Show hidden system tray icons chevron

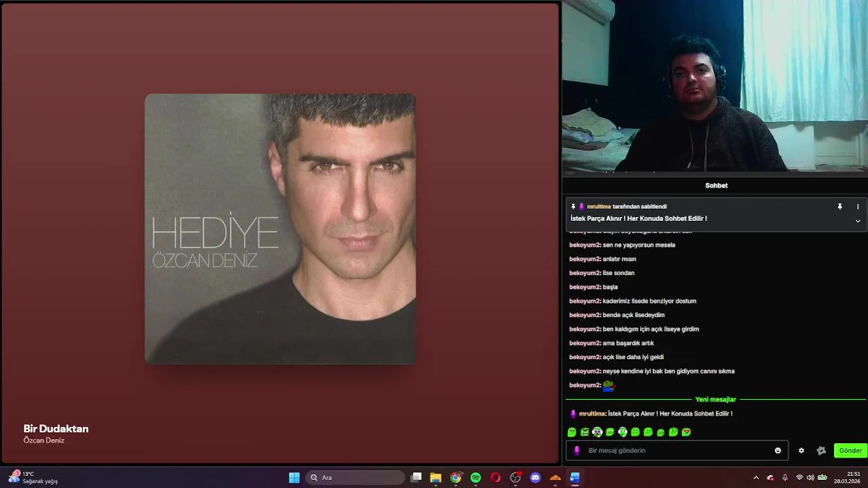tap(756, 478)
